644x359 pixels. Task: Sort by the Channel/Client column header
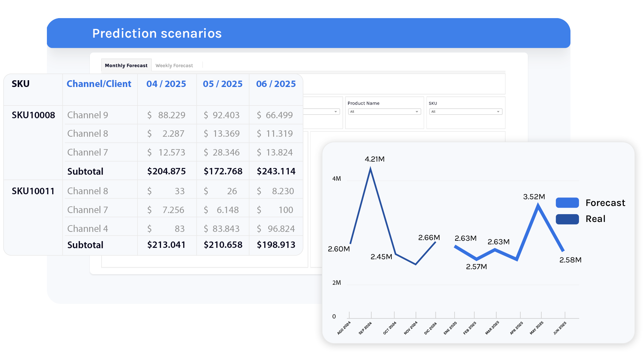(99, 84)
